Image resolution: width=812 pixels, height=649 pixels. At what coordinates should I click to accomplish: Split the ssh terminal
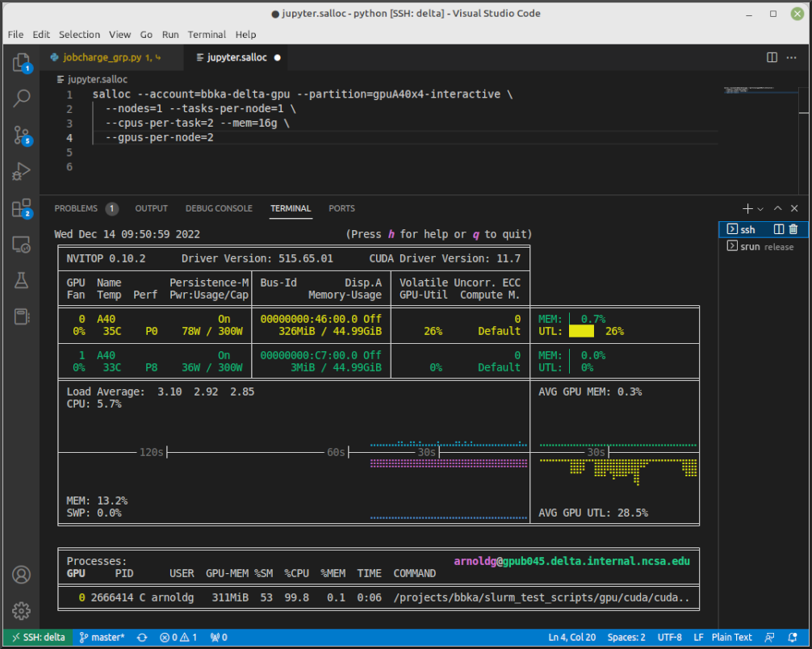pyautogui.click(x=779, y=230)
